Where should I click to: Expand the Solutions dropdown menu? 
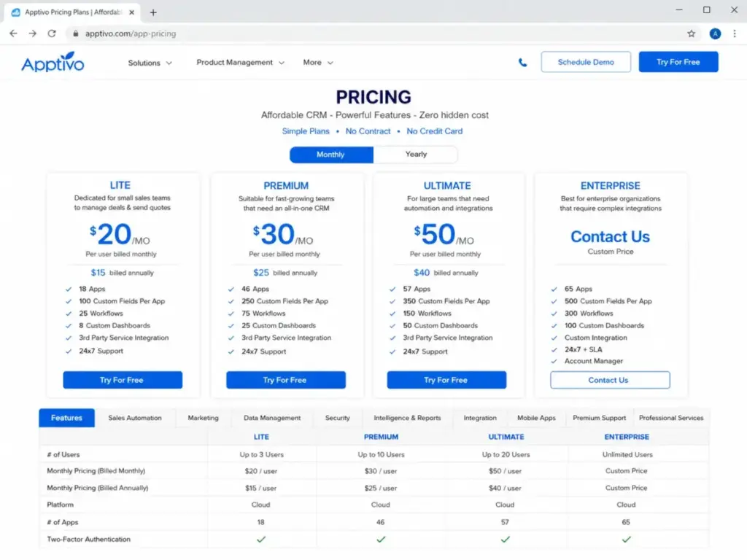[x=150, y=63]
